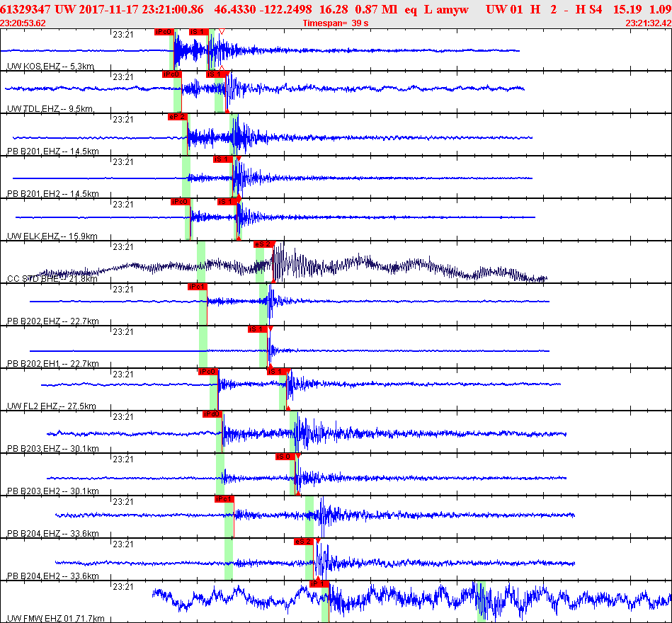Click the iS 1 pick on B201 EH2
The height and width of the screenshot is (623, 672).
pos(223,159)
